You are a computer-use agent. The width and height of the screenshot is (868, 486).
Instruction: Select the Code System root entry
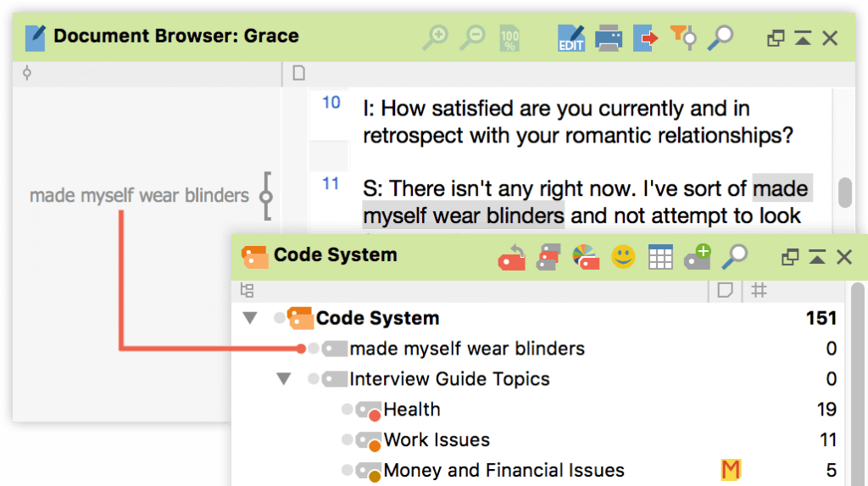point(377,318)
